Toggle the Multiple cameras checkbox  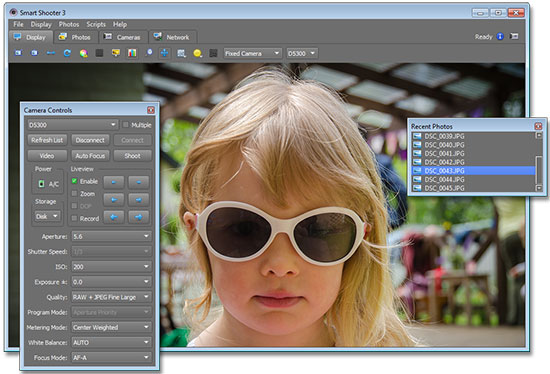coord(125,125)
